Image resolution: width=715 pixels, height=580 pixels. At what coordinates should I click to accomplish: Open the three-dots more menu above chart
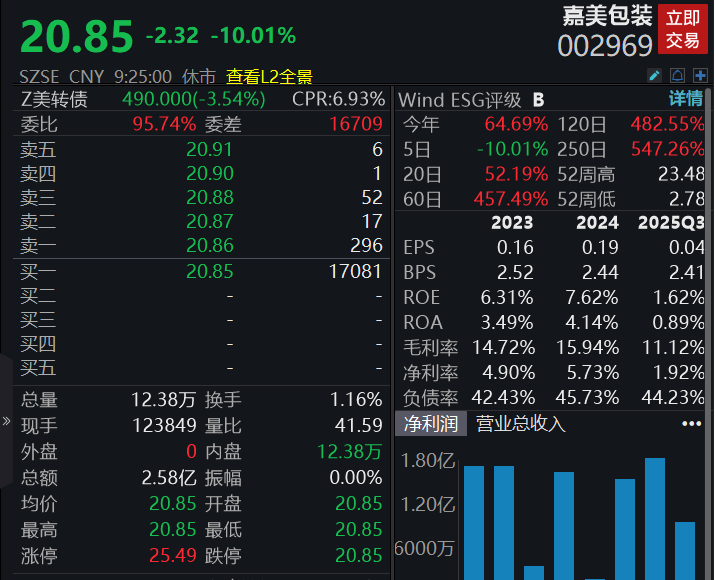coord(691,424)
